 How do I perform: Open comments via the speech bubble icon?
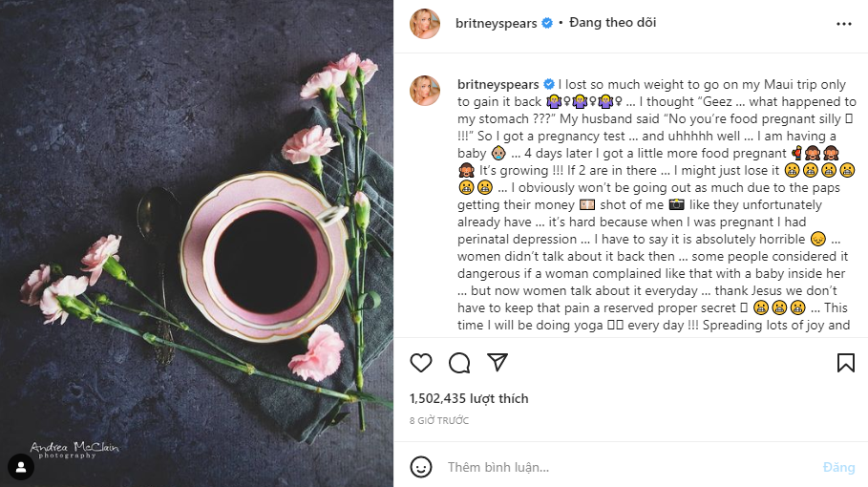[459, 363]
